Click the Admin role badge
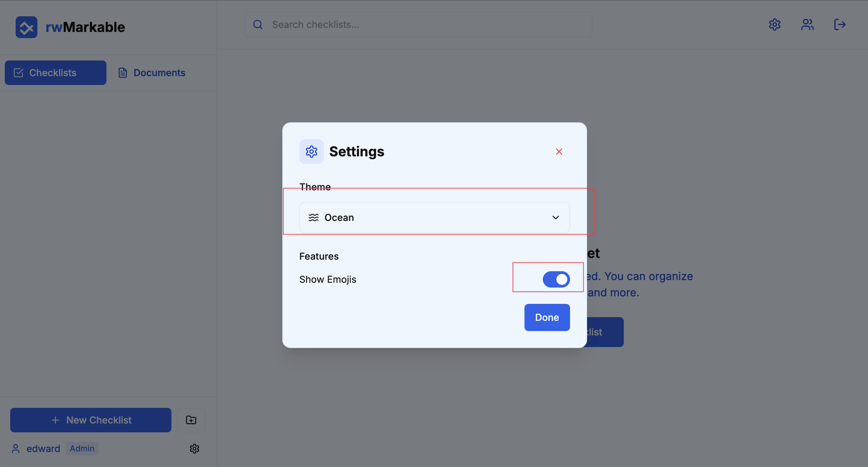 (x=82, y=449)
